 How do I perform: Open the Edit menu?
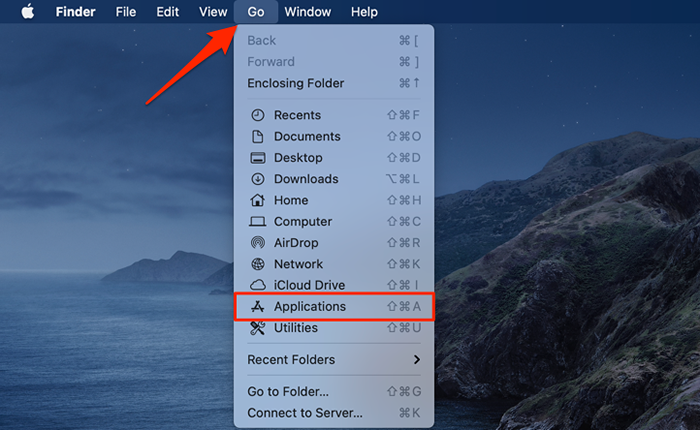pyautogui.click(x=167, y=12)
